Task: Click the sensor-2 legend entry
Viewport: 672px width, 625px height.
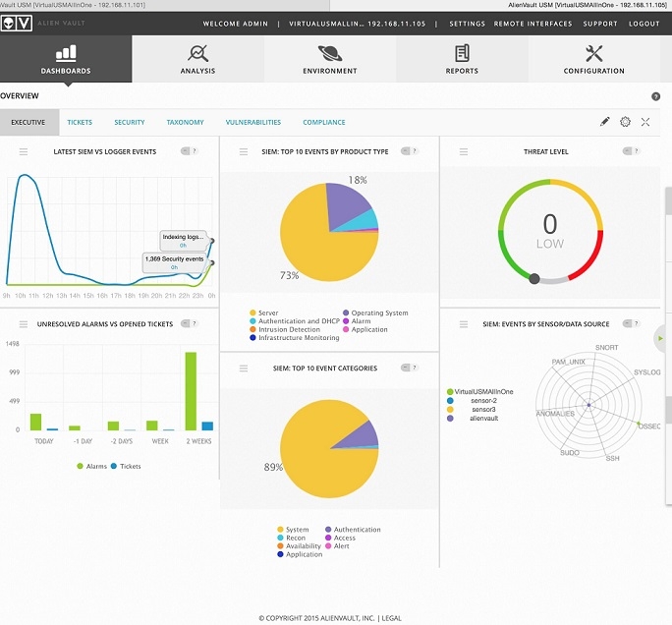Action: [472, 400]
